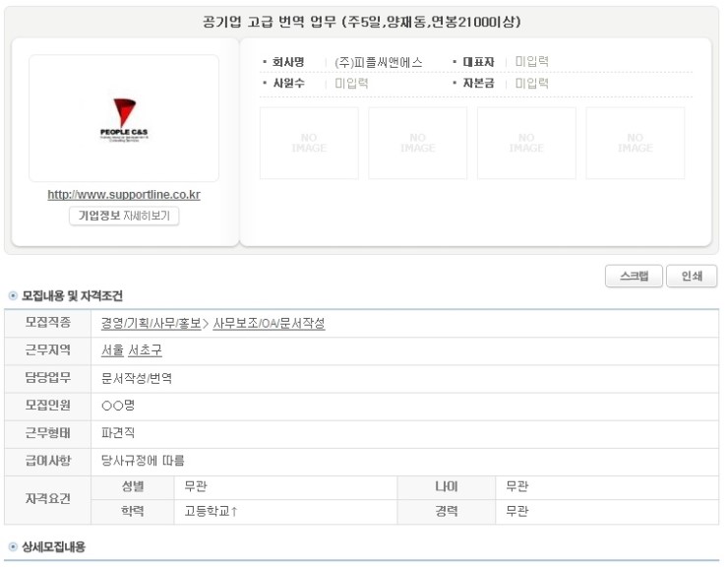Viewport: 728px width, 568px height.
Task: Click the 상세모집내용 section heading
Action: [x=54, y=546]
